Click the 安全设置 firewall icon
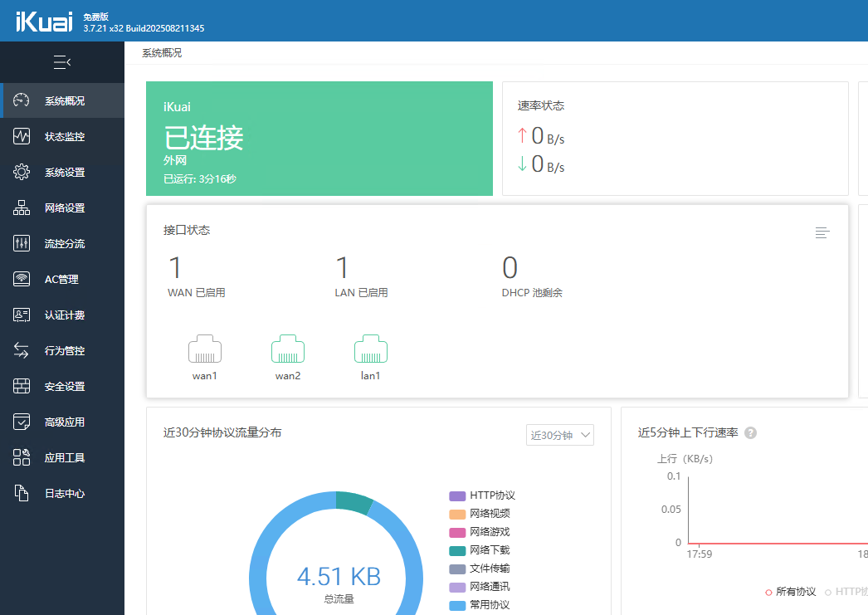The image size is (868, 615). coord(21,386)
